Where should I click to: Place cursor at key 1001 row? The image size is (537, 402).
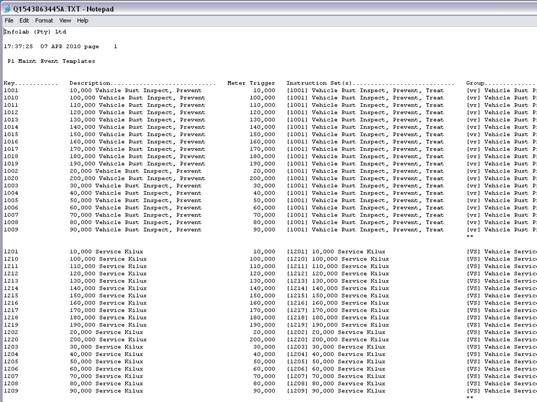click(x=11, y=90)
